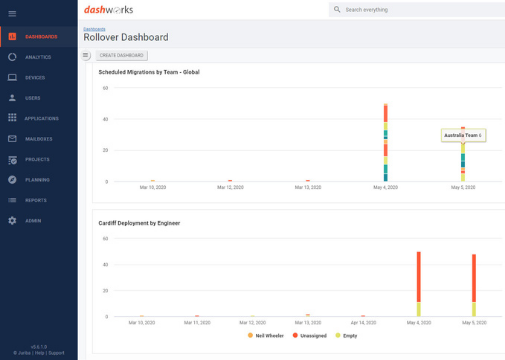Open Projects in sidebar
The width and height of the screenshot is (505, 360).
pos(39,159)
